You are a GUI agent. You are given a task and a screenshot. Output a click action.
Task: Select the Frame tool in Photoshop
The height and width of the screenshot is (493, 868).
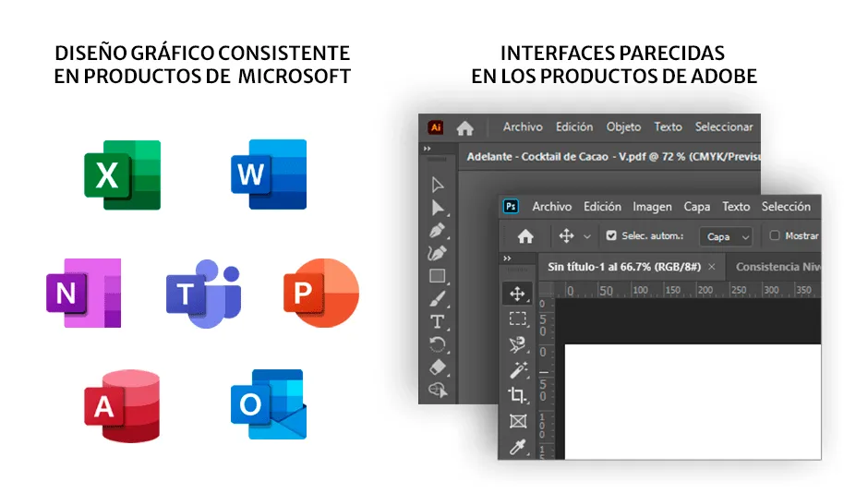tap(518, 421)
